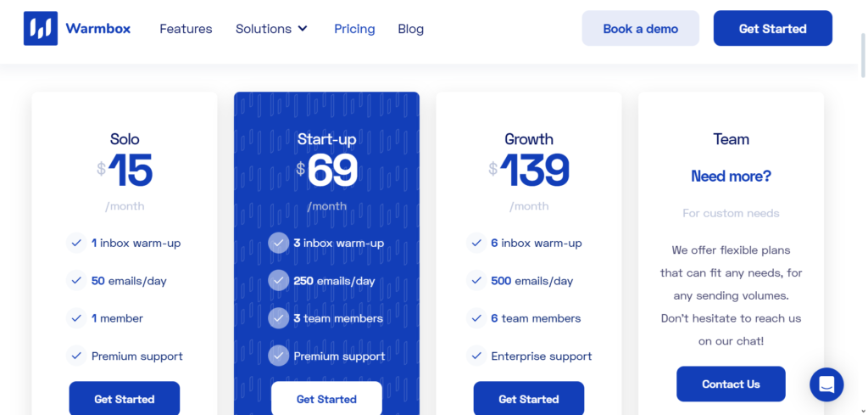Click Get Started in the header
The width and height of the screenshot is (868, 415).
(x=773, y=28)
